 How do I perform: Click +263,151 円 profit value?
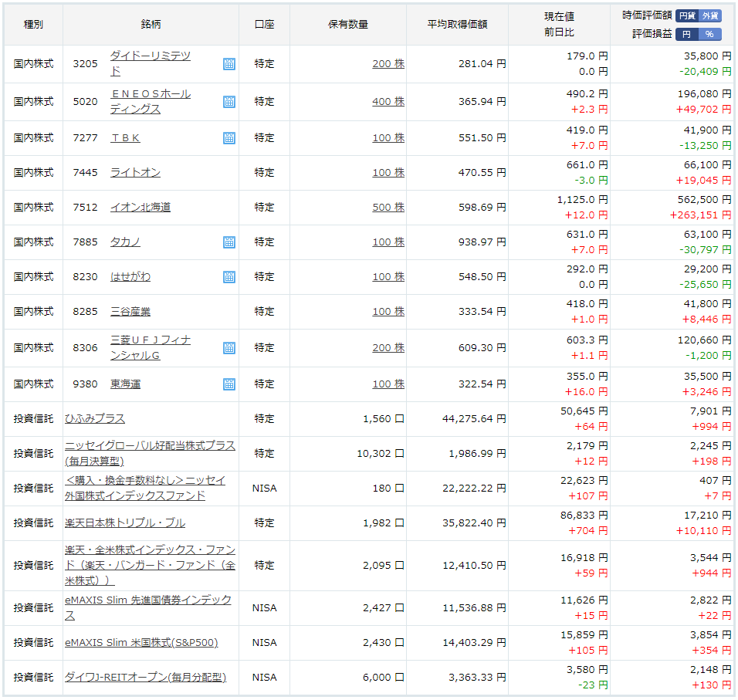701,215
